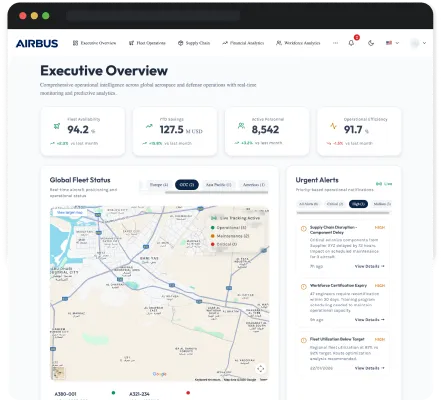The width and height of the screenshot is (441, 400).
Task: Switch to the Asia Pacific region tab
Action: (218, 185)
